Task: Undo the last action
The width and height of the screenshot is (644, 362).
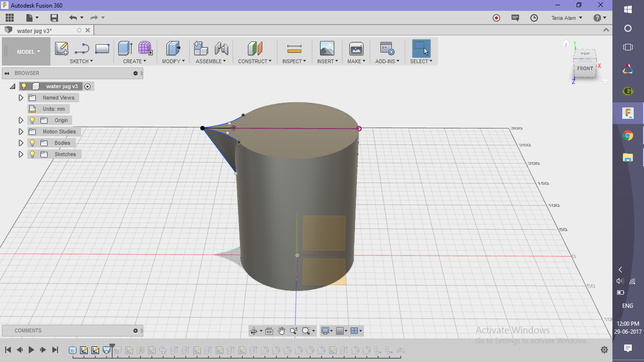Action: click(x=73, y=18)
